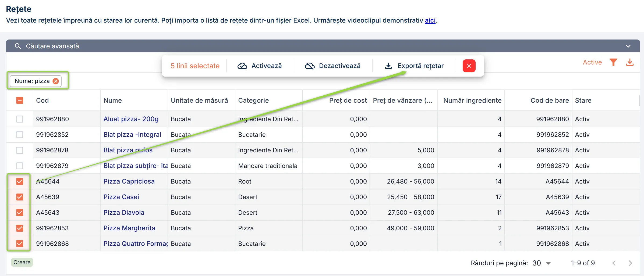The image size is (644, 276).
Task: Click the orange download icon at top right
Action: coord(630,62)
